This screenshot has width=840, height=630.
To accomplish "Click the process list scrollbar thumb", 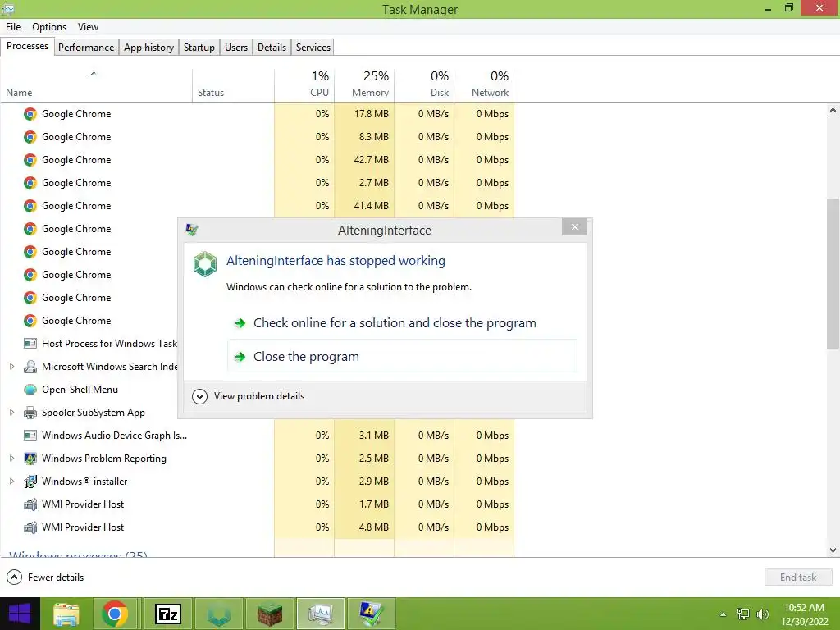I will point(833,273).
